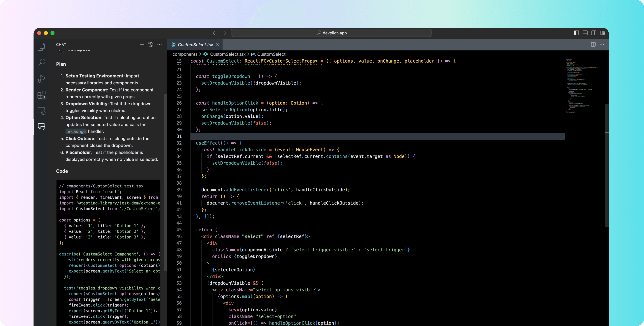This screenshot has height=326, width=644.
Task: Start a new chat with plus icon
Action: [142, 44]
